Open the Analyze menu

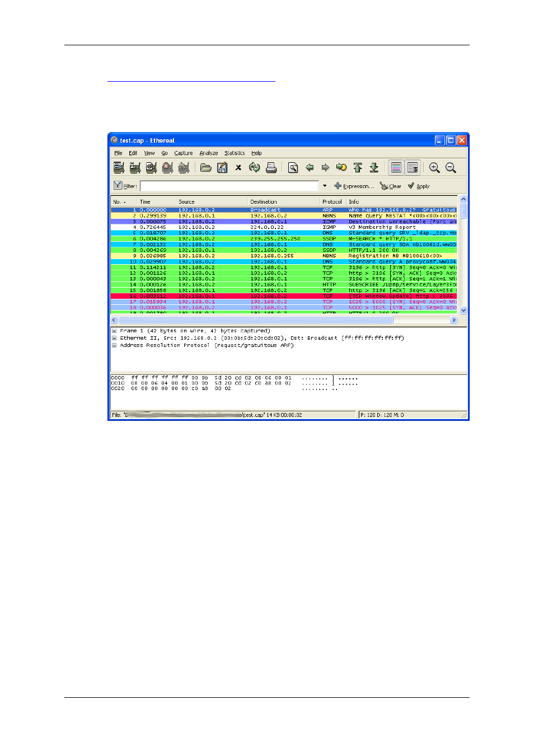tap(209, 153)
